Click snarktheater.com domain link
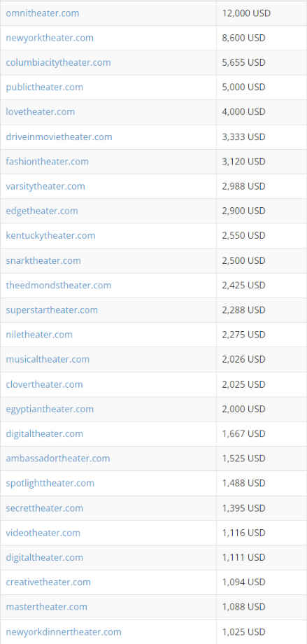The image size is (307, 644). (43, 260)
